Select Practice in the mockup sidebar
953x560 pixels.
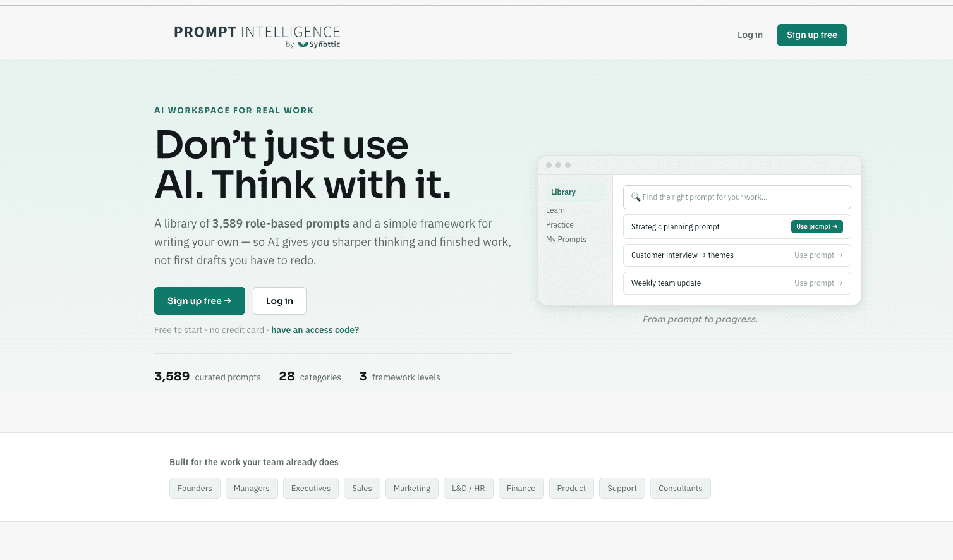tap(560, 225)
